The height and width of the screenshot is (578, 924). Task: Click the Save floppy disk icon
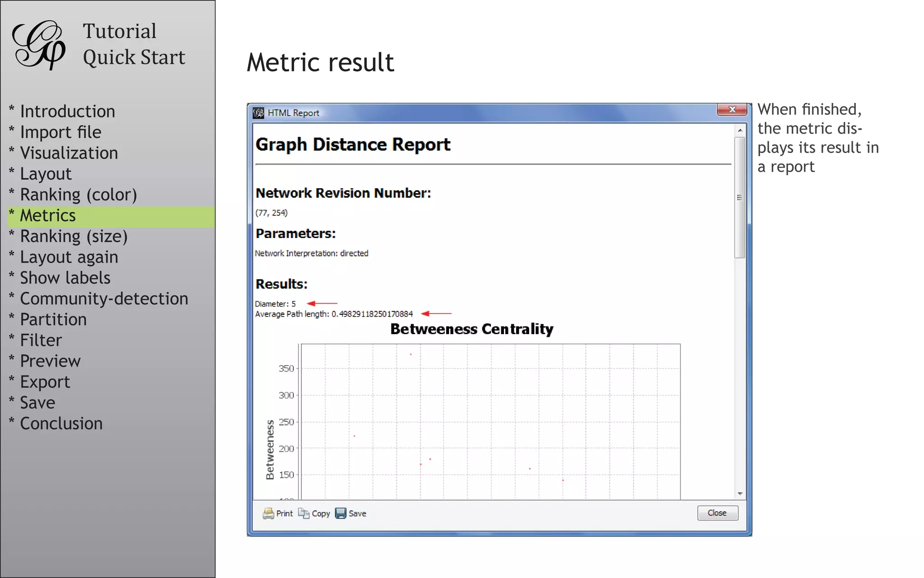341,513
